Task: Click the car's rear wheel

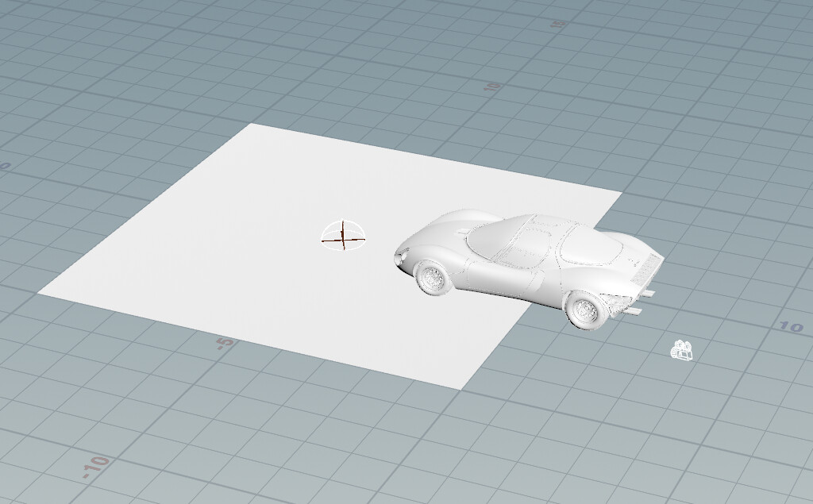Action: point(587,310)
